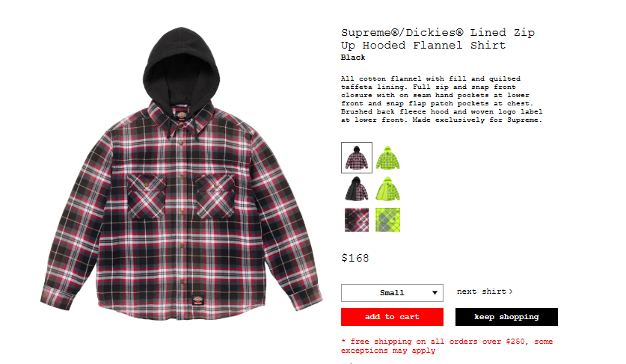The image size is (626, 364).
Task: Click the product description paragraph
Action: coord(441,99)
